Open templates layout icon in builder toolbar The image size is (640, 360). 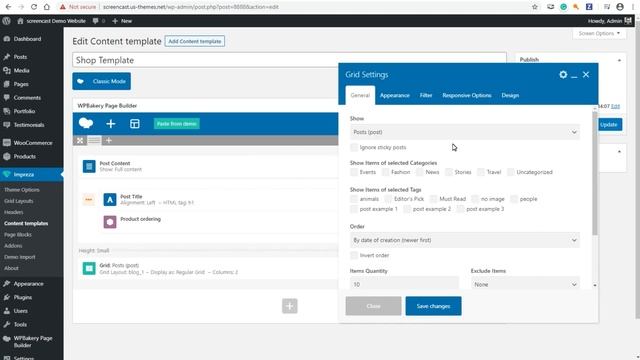tap(135, 124)
